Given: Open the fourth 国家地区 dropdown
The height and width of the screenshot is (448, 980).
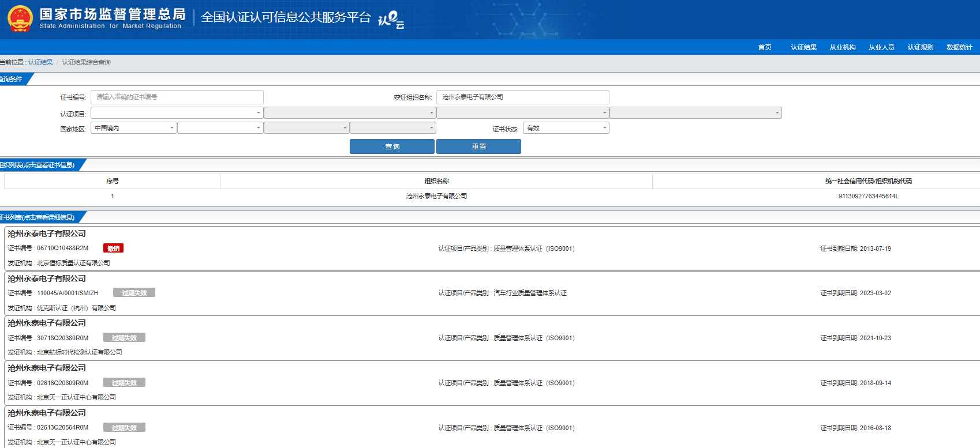Looking at the screenshot, I should click(393, 128).
